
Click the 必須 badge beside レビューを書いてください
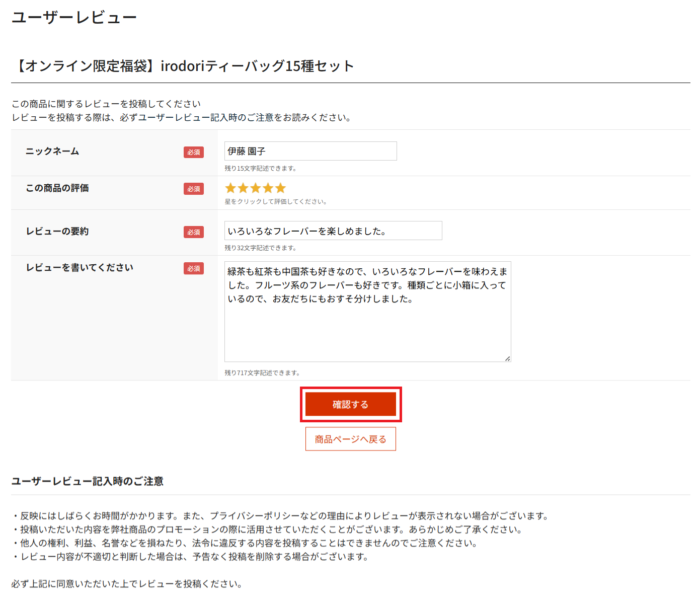point(194,268)
